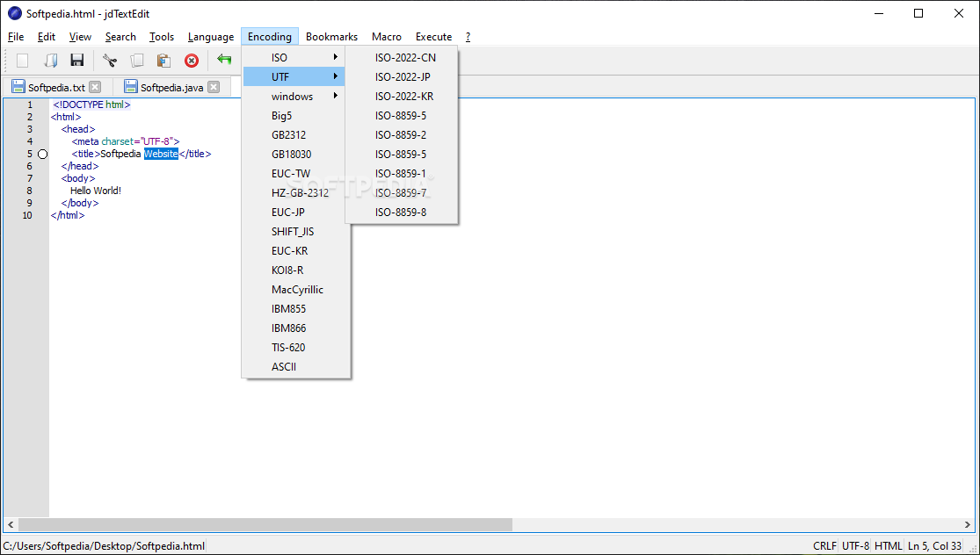
Task: Click HTML language indicator in status bar
Action: coord(888,545)
